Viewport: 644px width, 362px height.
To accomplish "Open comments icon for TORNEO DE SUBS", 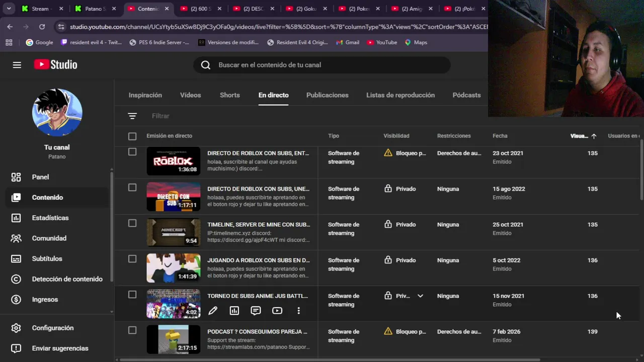I will pyautogui.click(x=256, y=311).
